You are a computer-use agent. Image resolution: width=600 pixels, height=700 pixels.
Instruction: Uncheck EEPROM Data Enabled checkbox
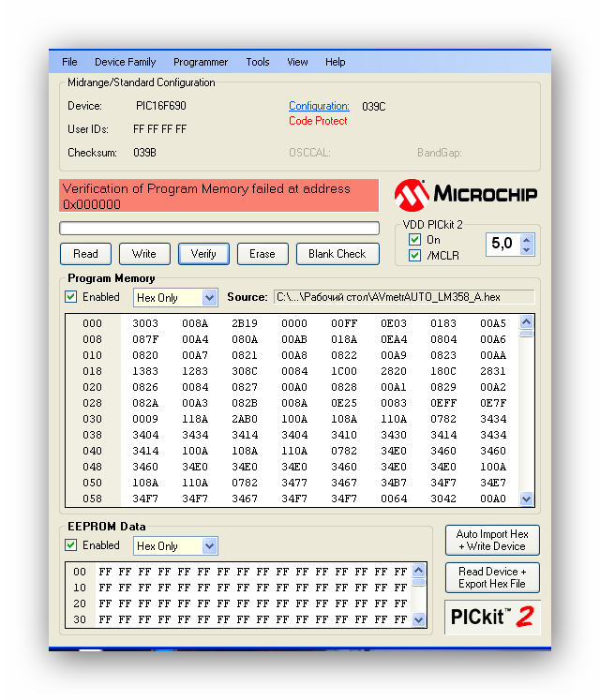70,545
